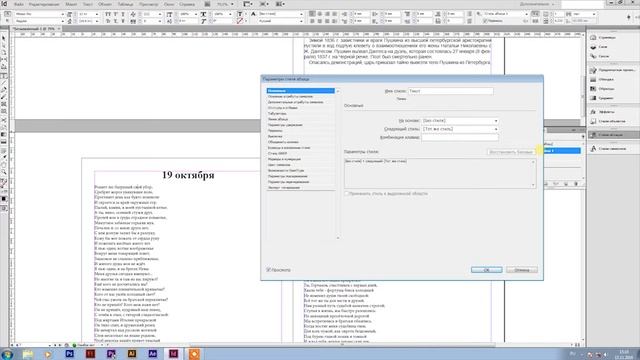
Task: Click delete style trash icon in styles panel
Action: [x=576, y=184]
